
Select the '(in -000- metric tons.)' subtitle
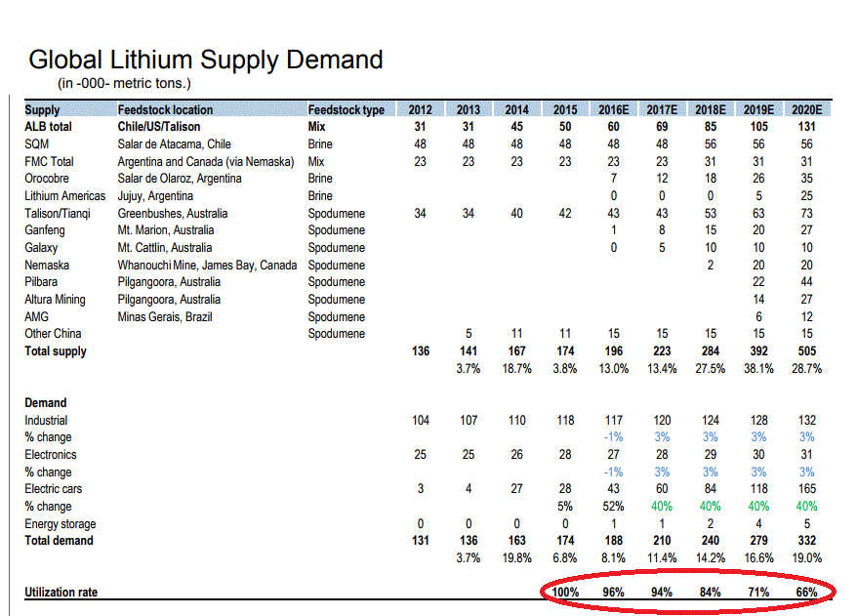tap(124, 84)
